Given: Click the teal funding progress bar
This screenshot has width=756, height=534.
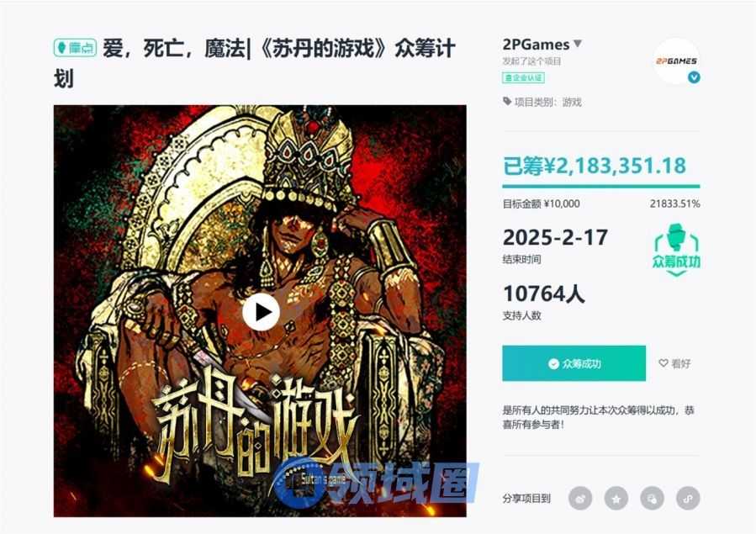Looking at the screenshot, I should coord(600,186).
